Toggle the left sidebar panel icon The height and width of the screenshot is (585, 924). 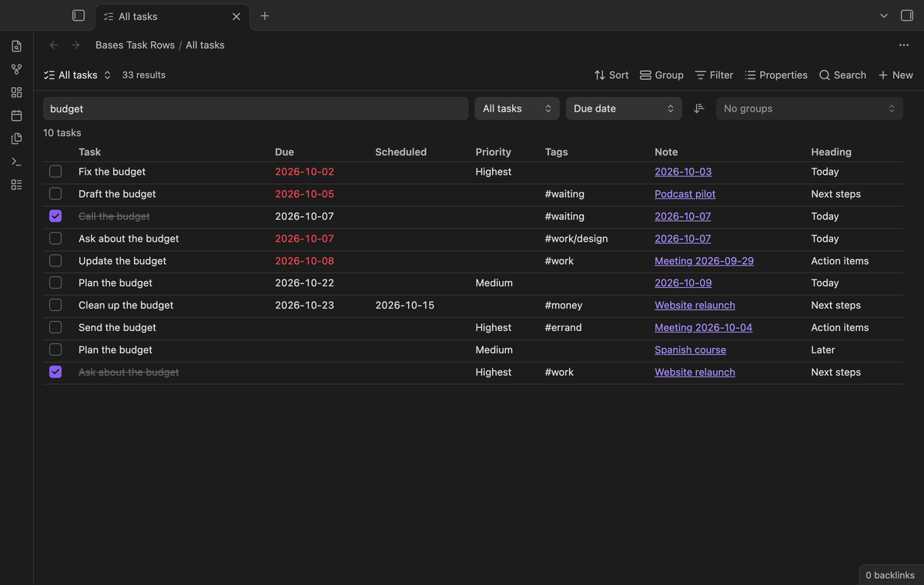[x=78, y=15]
